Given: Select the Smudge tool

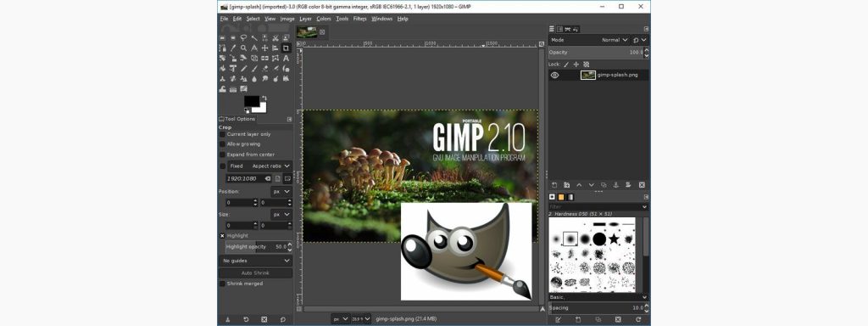Looking at the screenshot, I should pyautogui.click(x=264, y=79).
